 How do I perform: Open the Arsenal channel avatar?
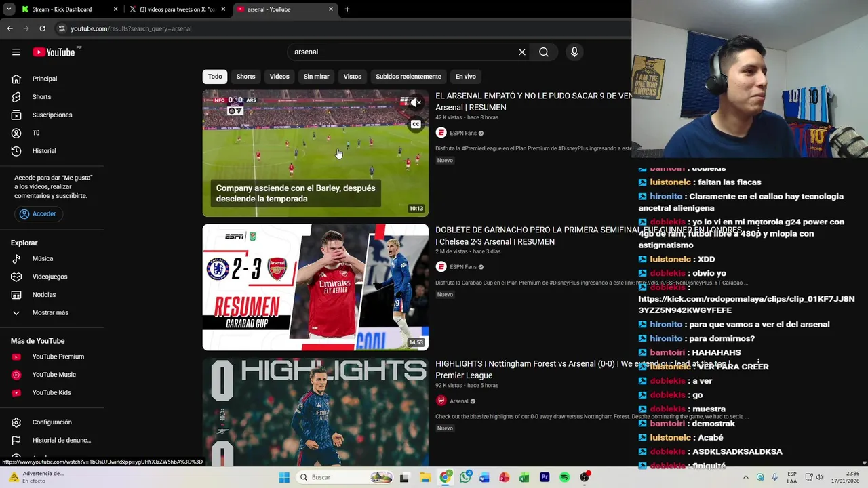tap(441, 401)
